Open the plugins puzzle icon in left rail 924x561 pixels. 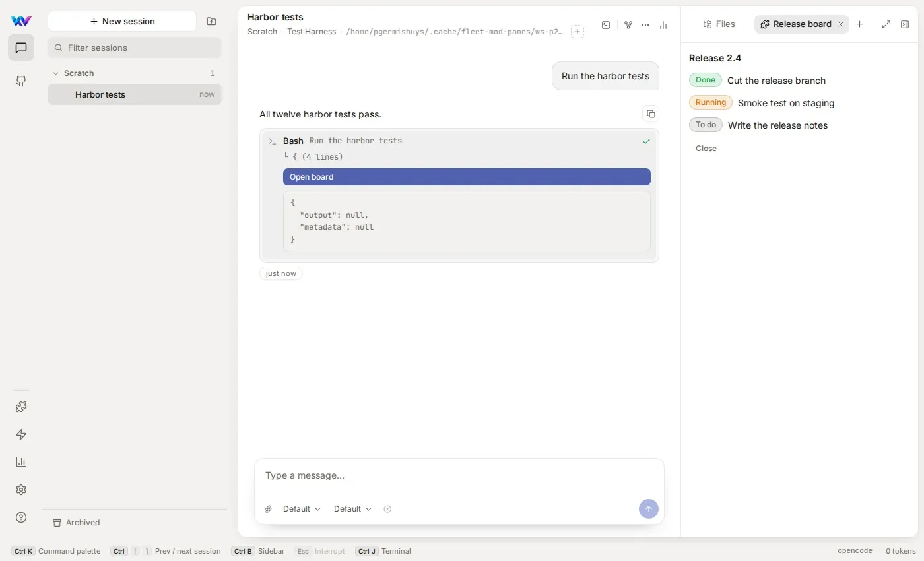[x=21, y=407]
